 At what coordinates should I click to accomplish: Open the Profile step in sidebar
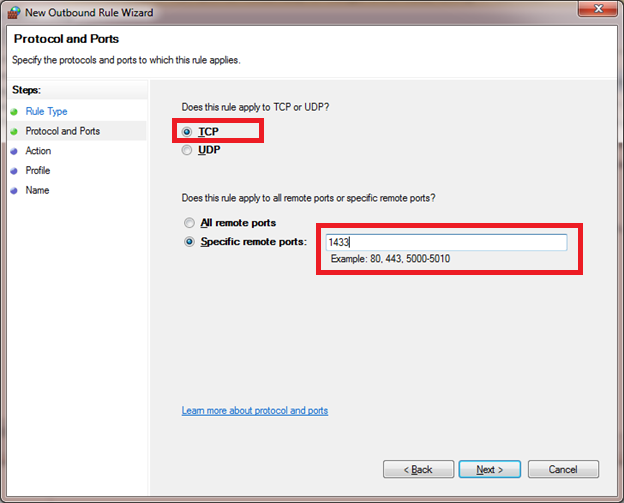point(38,171)
